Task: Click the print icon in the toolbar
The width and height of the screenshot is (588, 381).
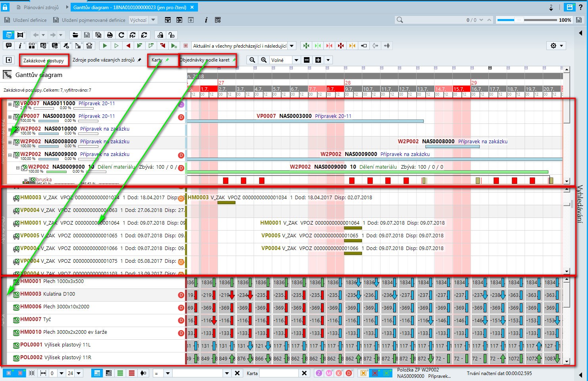Action: (110, 35)
